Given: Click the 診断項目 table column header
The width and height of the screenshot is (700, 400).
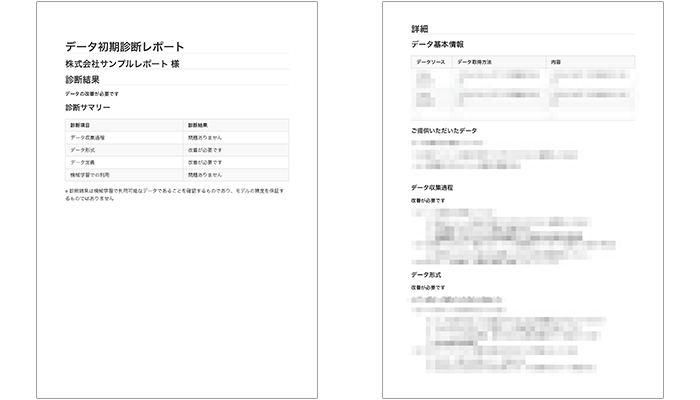Looking at the screenshot, I should click(82, 125).
